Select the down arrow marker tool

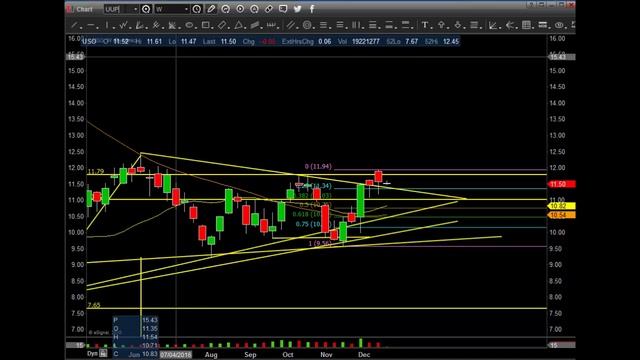pos(458,25)
